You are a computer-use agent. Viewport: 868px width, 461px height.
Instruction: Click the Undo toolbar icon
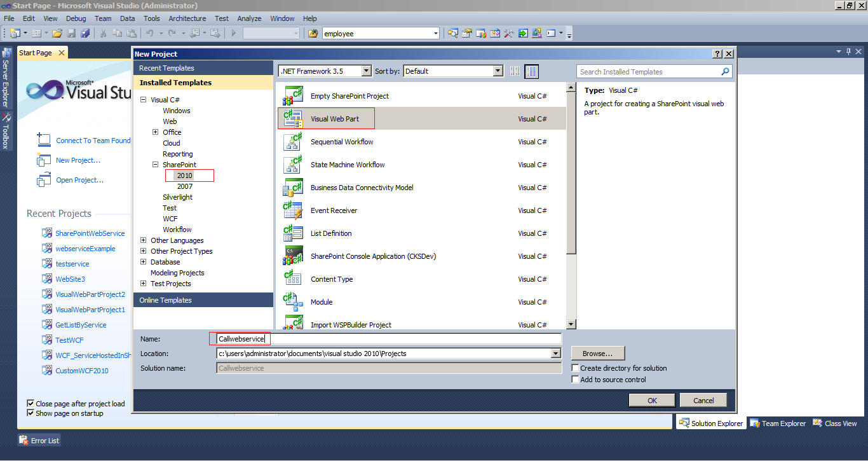click(x=150, y=33)
